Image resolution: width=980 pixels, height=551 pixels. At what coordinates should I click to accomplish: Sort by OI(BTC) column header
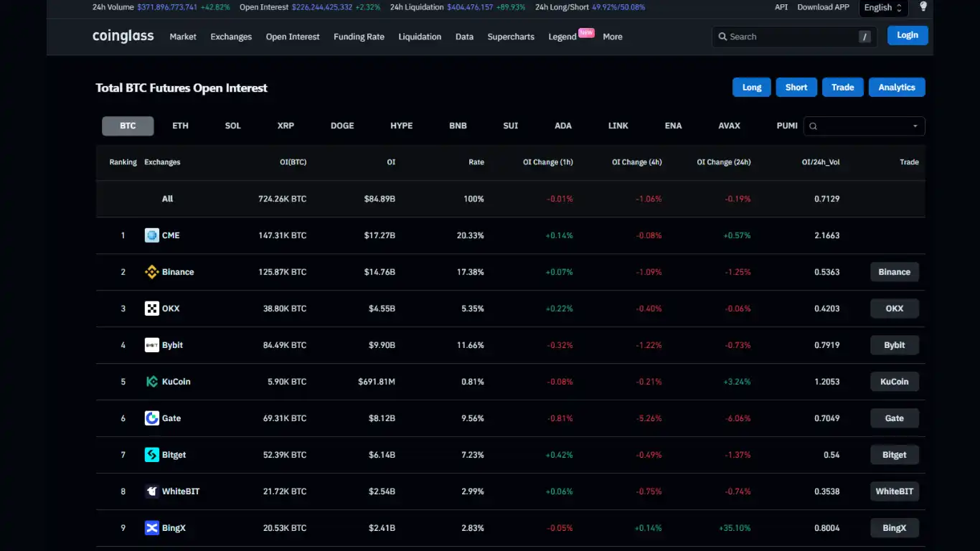coord(293,162)
